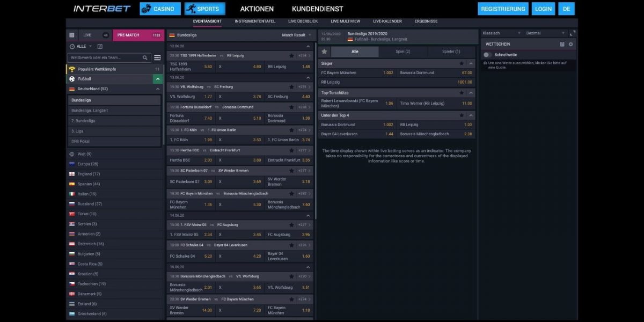This screenshot has height=322, width=644.
Task: Click the favorites star tab left of Alle
Action: click(x=324, y=52)
